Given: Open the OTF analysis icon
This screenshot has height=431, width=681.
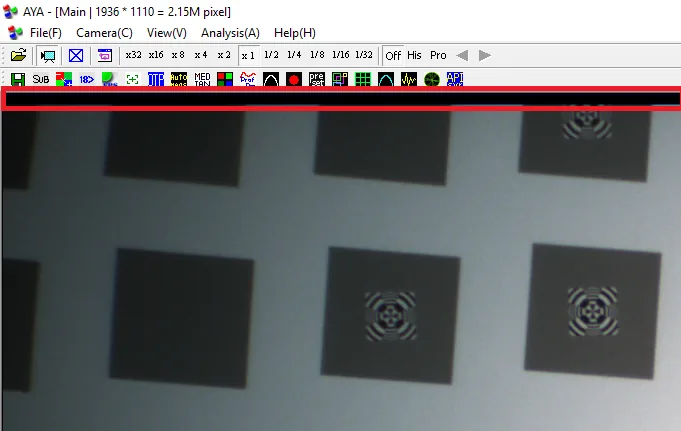Looking at the screenshot, I should point(155,79).
